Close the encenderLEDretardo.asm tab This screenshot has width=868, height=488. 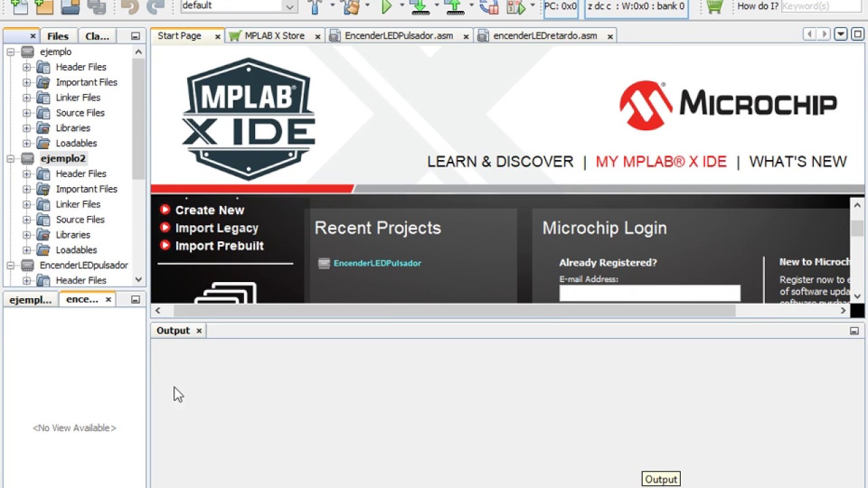pos(610,37)
